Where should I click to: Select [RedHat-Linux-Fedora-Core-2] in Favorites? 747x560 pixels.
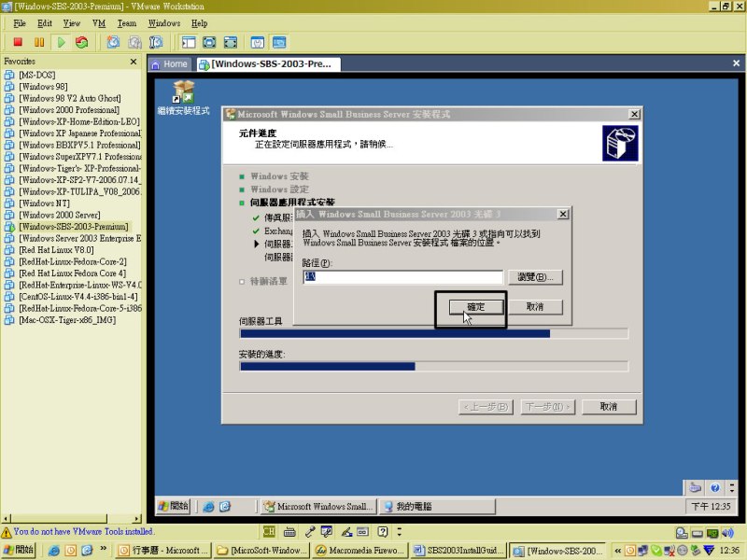pyautogui.click(x=73, y=262)
